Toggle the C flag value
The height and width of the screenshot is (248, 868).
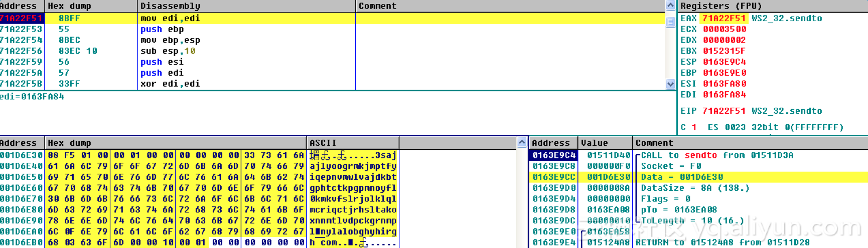[694, 127]
